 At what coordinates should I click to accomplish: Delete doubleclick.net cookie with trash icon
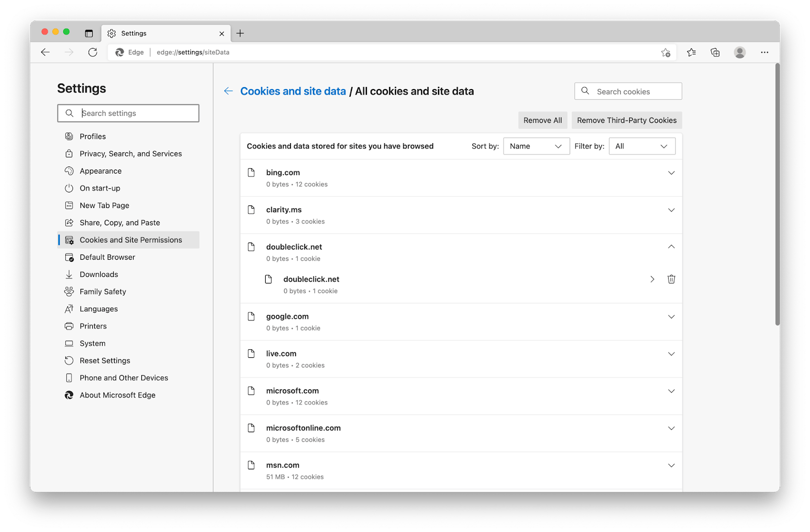(x=671, y=279)
